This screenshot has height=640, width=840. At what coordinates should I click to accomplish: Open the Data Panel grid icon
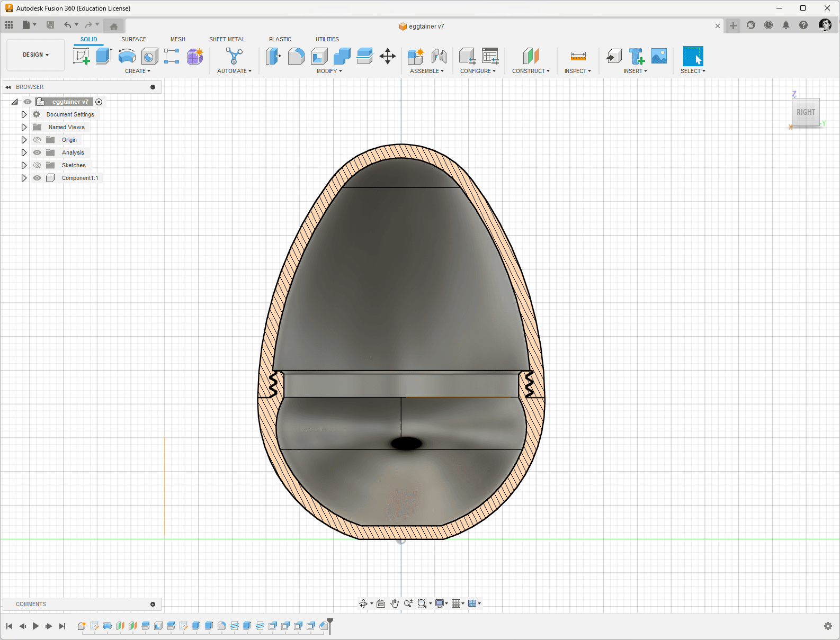[x=9, y=25]
